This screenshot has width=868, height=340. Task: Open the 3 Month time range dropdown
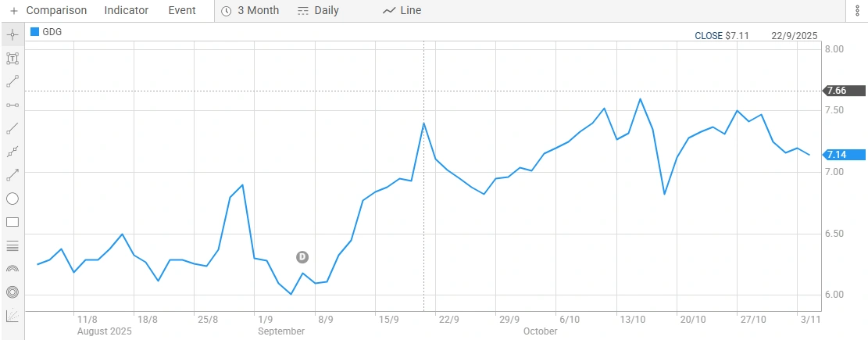250,11
